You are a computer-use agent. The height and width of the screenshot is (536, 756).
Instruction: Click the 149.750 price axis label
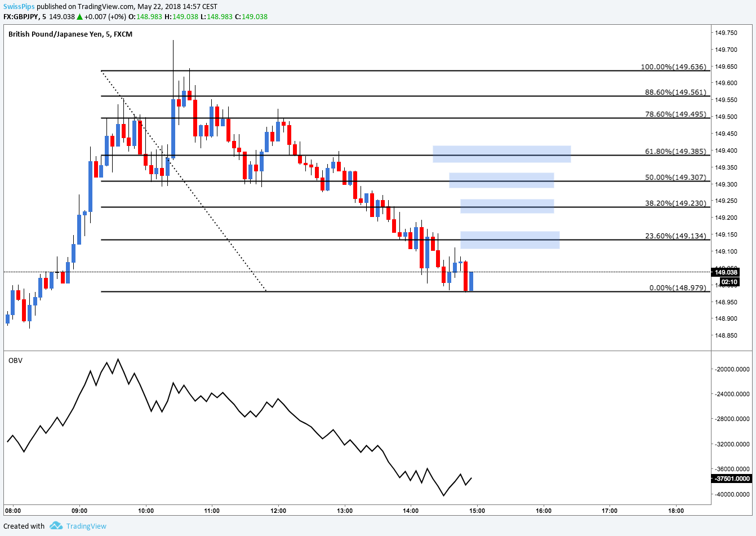coord(726,33)
